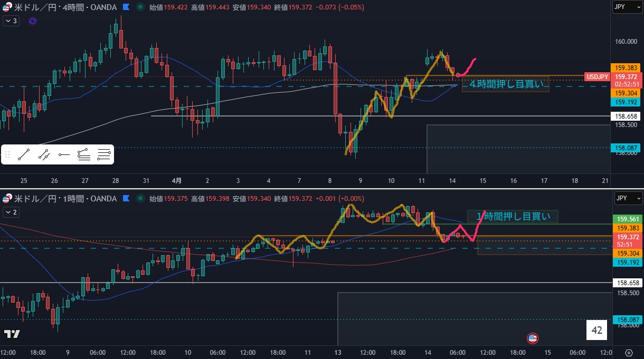
Task: Click the TradingView logo in lower chart
Action: pyautogui.click(x=12, y=334)
